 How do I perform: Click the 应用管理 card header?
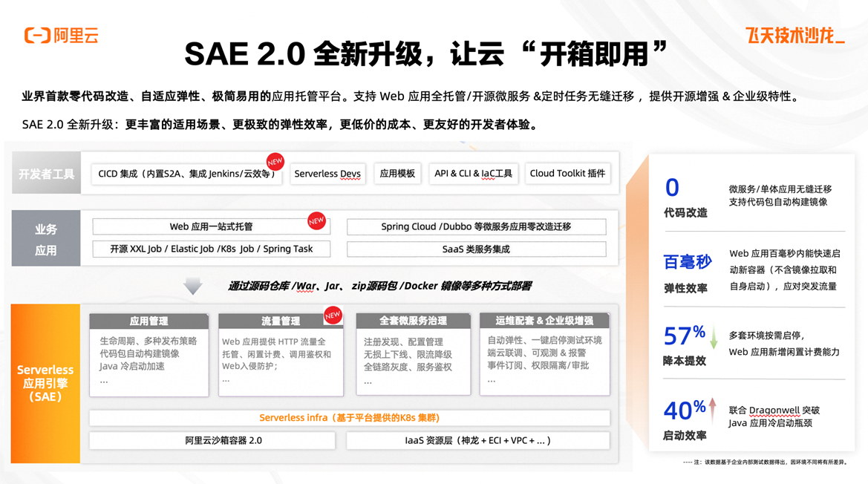149,321
